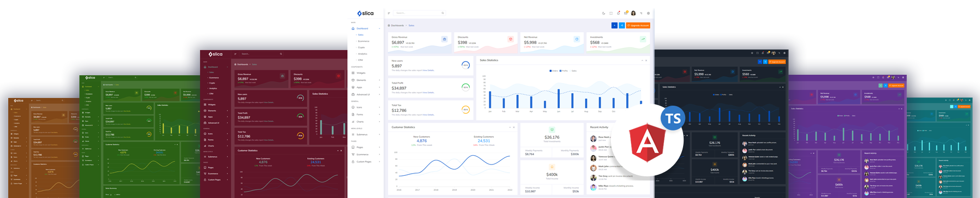Toggle Orders legend in Sales Statistics chart
Screen dimensions: 980x198
554,71
